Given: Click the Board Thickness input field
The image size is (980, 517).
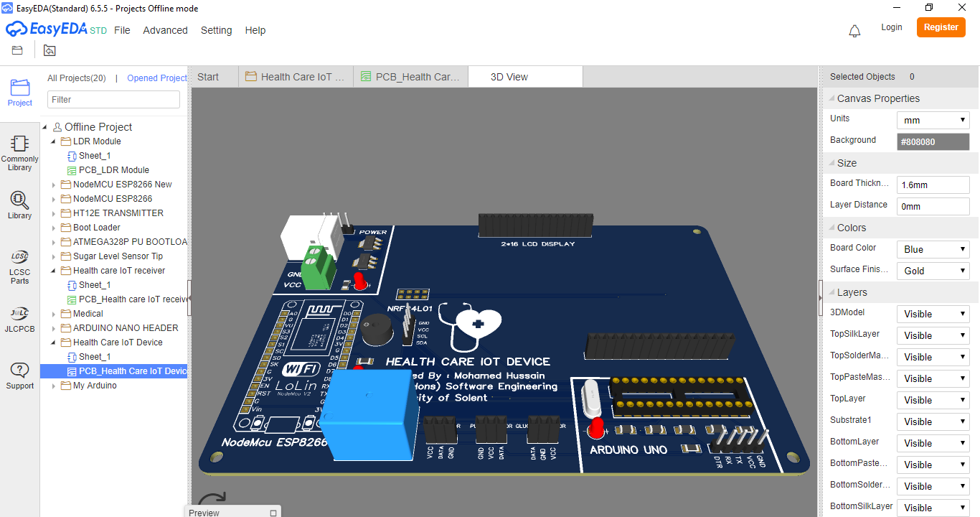Looking at the screenshot, I should point(933,185).
